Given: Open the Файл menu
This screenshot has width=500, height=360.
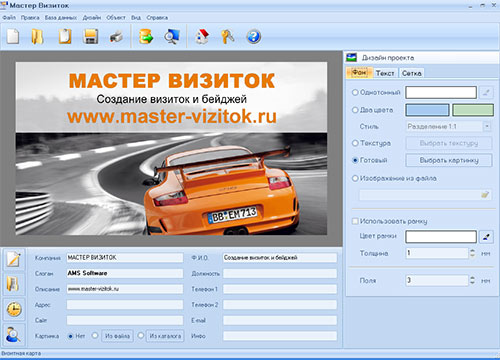Looking at the screenshot, I should pos(9,17).
